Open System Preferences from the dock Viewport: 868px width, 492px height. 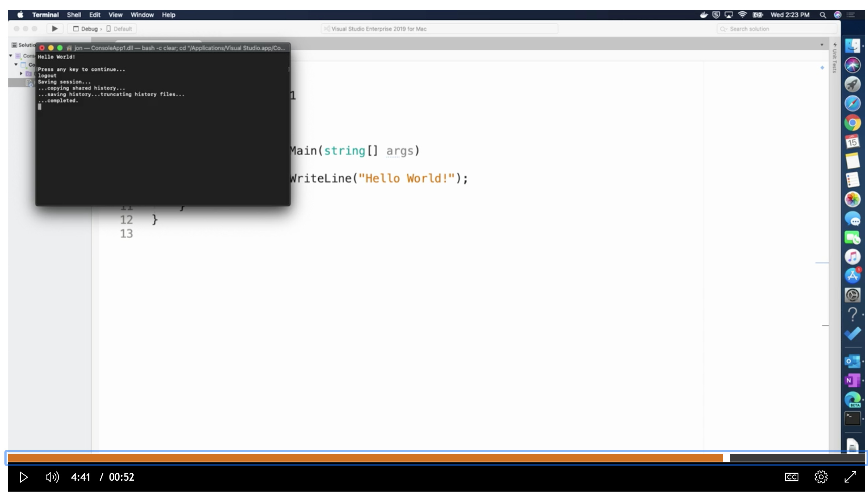852,295
